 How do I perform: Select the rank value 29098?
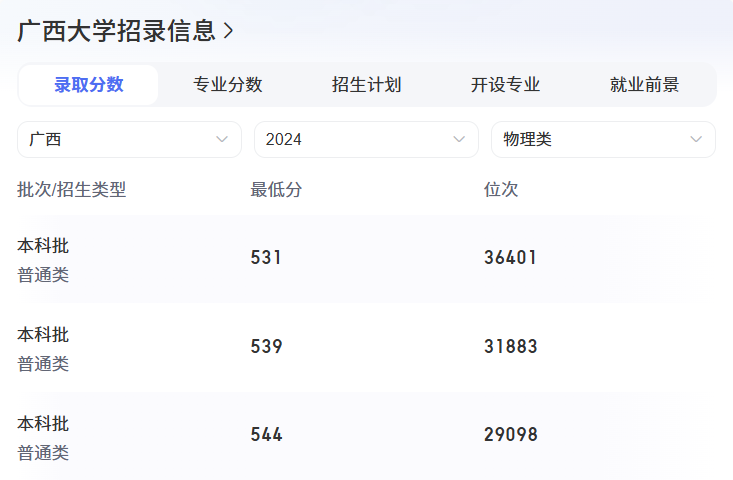510,435
